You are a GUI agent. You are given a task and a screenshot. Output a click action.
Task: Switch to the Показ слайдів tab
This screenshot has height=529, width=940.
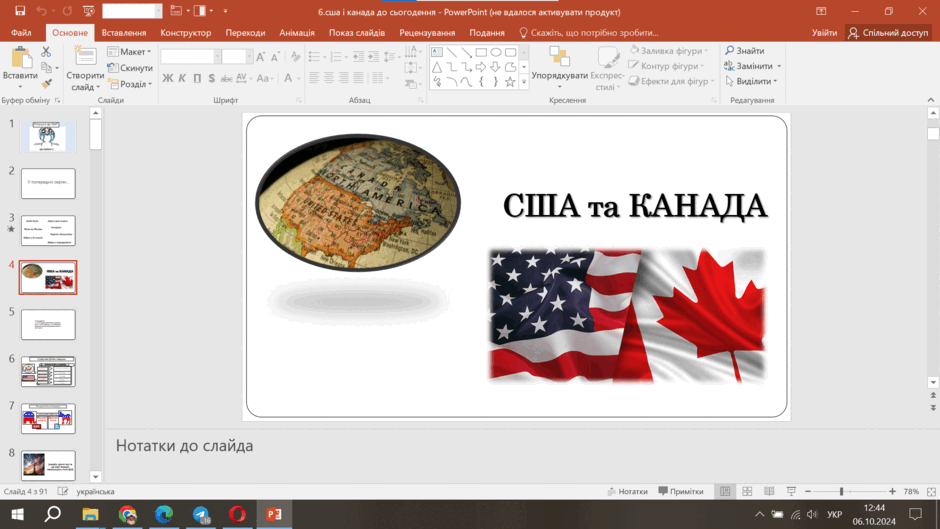pyautogui.click(x=357, y=32)
